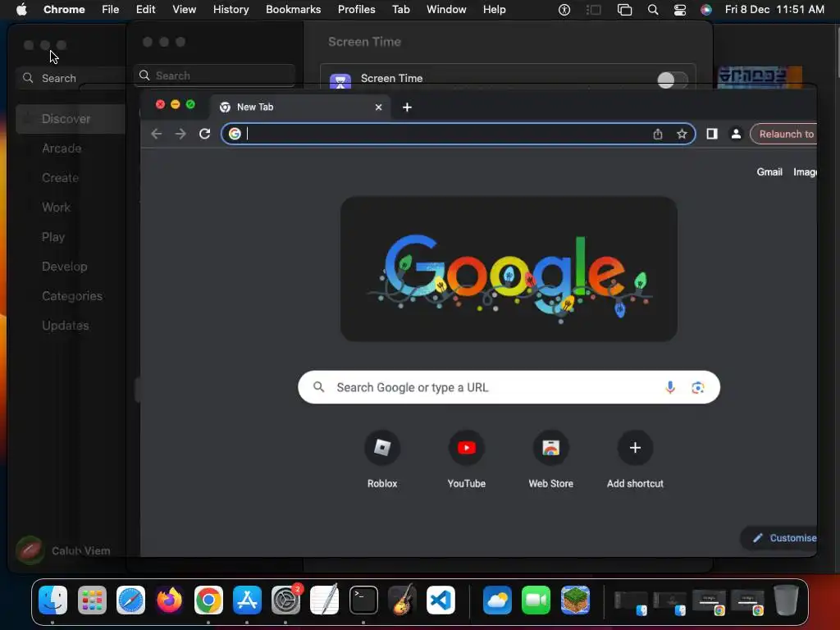This screenshot has width=840, height=630.
Task: Open the Roblox shortcut
Action: pyautogui.click(x=382, y=459)
